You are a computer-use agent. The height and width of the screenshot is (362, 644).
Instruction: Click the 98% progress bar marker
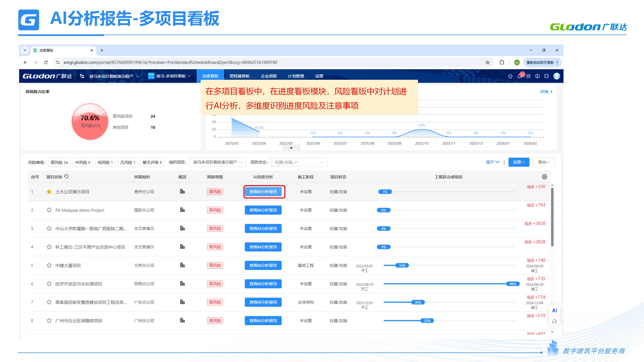coord(513,284)
